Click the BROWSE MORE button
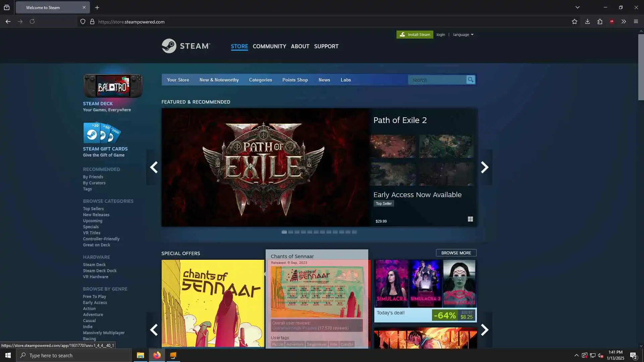The image size is (644, 362). tap(456, 253)
